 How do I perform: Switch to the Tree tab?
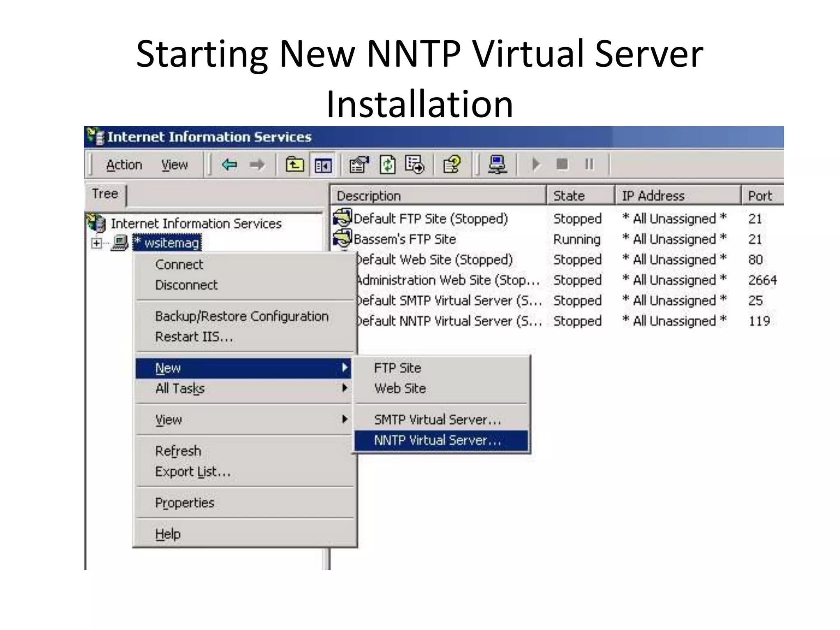(x=105, y=194)
